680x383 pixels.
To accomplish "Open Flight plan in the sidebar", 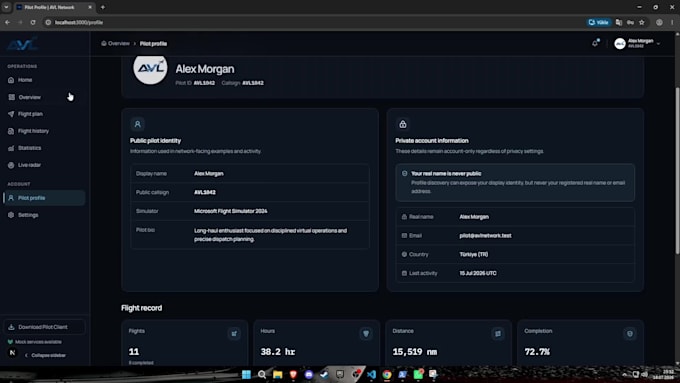I will click(44, 114).
